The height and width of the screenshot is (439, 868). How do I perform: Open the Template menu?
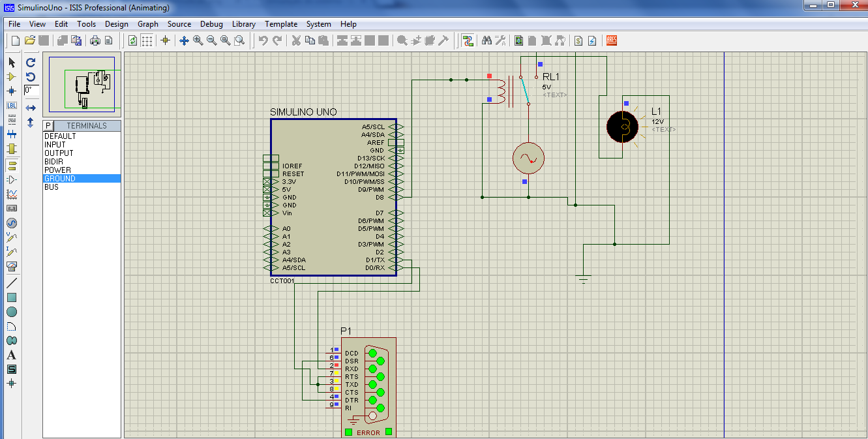pyautogui.click(x=281, y=24)
